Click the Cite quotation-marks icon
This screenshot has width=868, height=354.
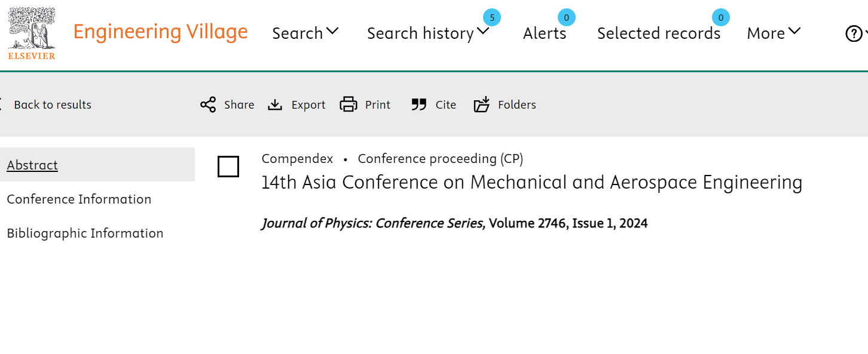coord(419,105)
